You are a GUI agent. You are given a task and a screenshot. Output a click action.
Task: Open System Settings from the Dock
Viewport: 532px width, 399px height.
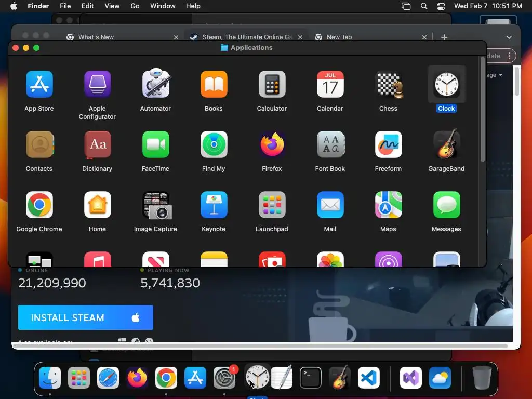[x=224, y=378]
